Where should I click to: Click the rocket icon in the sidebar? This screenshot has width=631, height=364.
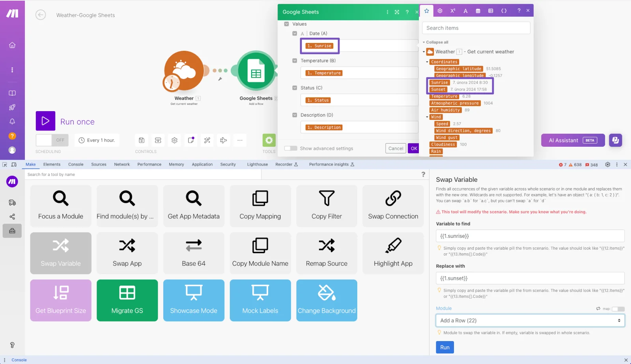[12, 107]
